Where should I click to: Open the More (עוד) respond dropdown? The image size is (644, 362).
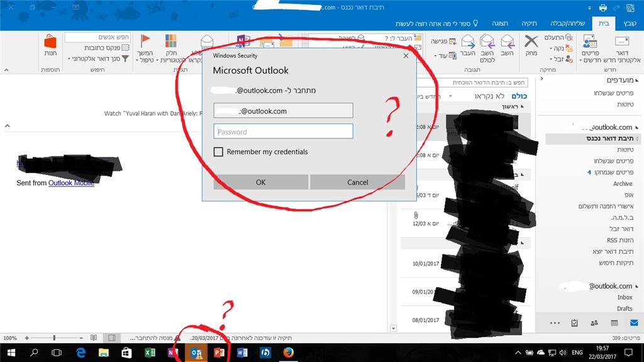[x=445, y=55]
